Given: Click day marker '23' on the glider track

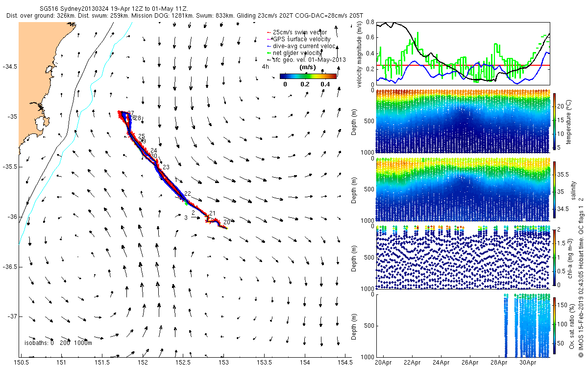Looking at the screenshot, I should (166, 168).
